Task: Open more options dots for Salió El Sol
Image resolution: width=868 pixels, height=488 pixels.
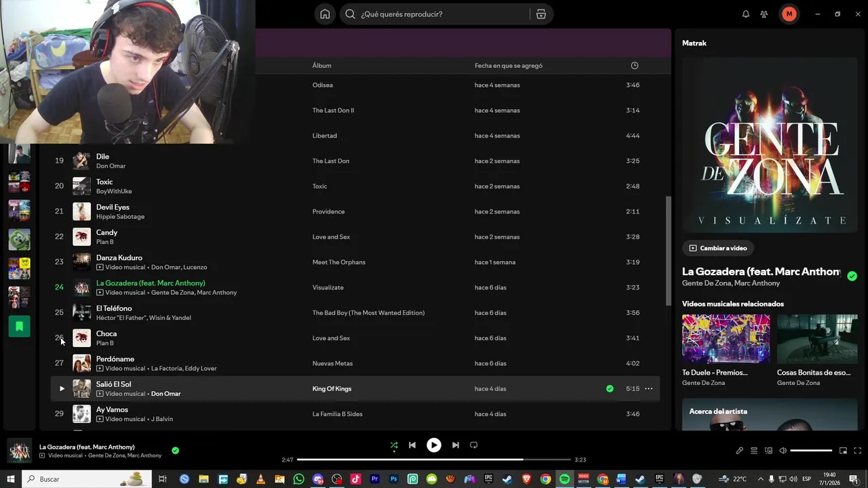Action: pyautogui.click(x=648, y=389)
